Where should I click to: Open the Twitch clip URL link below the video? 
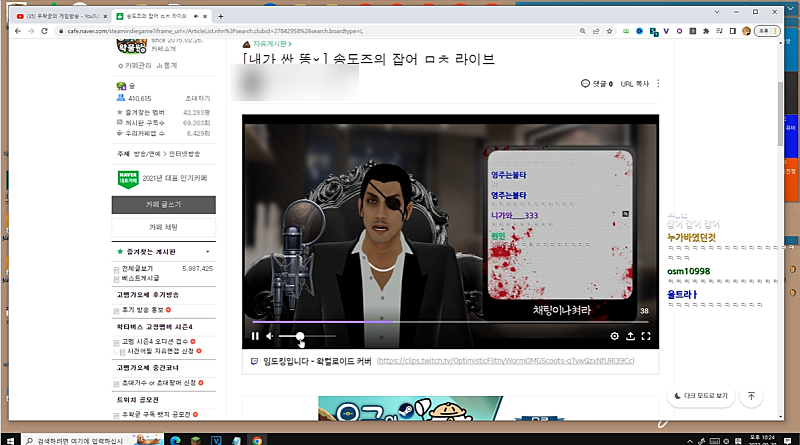point(505,361)
